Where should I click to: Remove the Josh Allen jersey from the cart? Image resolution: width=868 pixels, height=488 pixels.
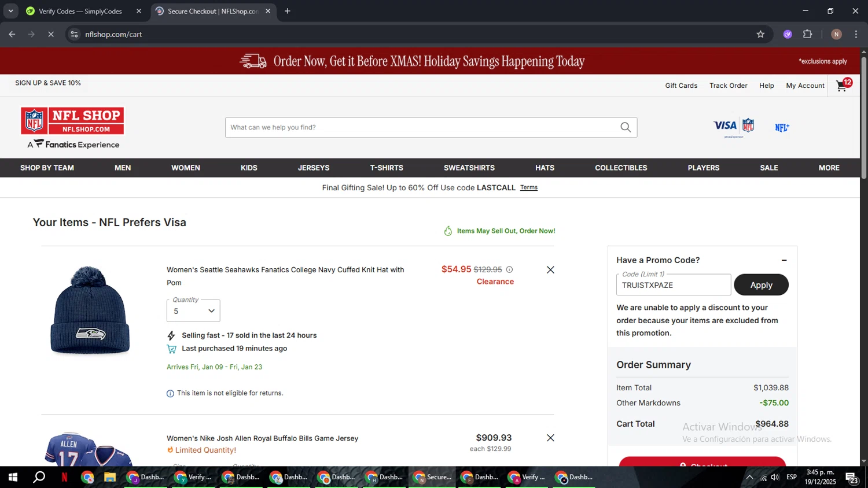pyautogui.click(x=550, y=438)
